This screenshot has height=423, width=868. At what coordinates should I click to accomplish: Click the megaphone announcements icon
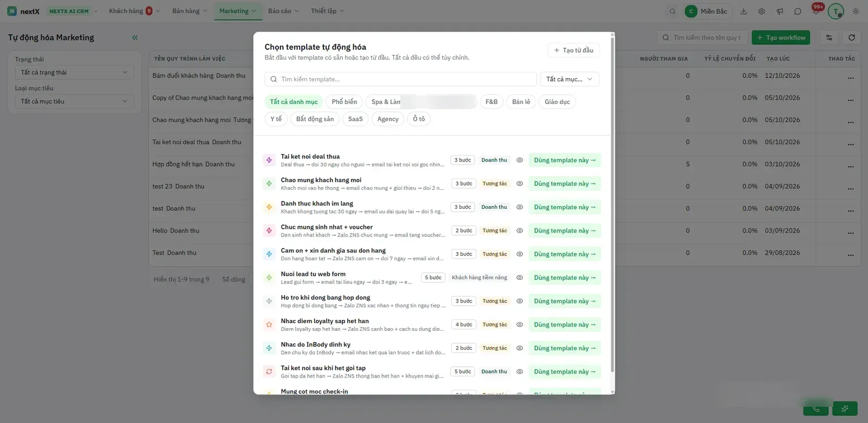(x=780, y=11)
